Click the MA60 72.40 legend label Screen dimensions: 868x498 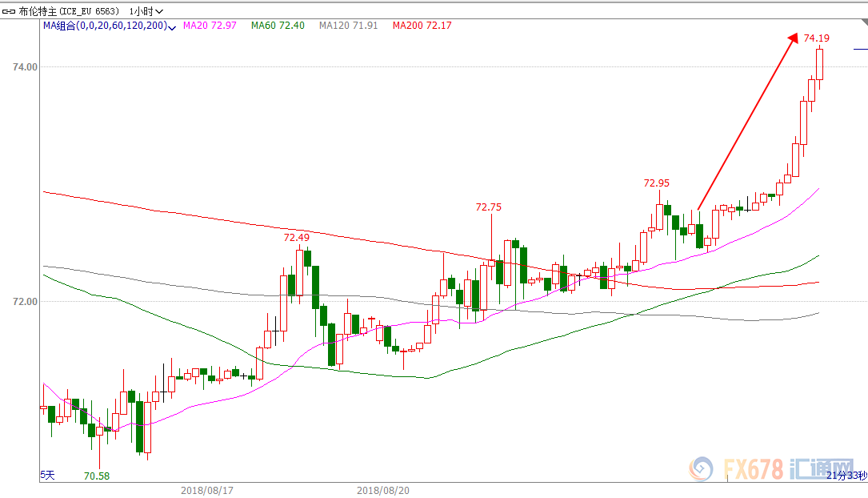coord(278,26)
